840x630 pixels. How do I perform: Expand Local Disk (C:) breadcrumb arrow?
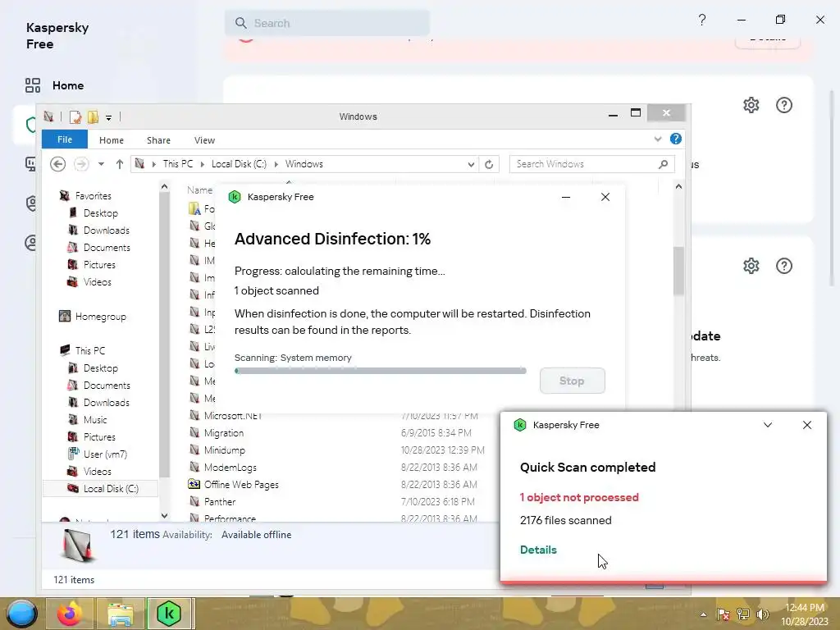276,164
